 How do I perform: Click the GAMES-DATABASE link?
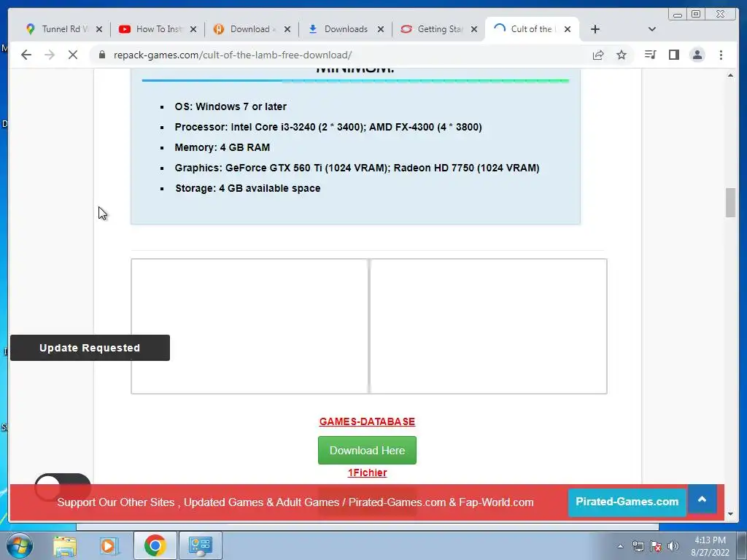click(367, 421)
